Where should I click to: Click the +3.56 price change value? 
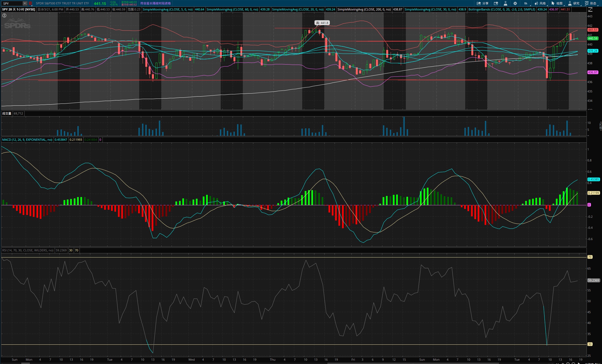113,2
